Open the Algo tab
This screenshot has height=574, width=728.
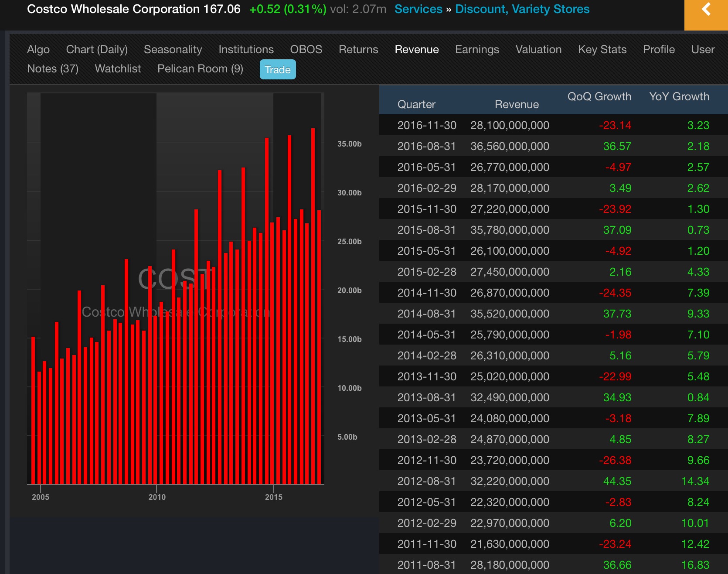tap(38, 50)
